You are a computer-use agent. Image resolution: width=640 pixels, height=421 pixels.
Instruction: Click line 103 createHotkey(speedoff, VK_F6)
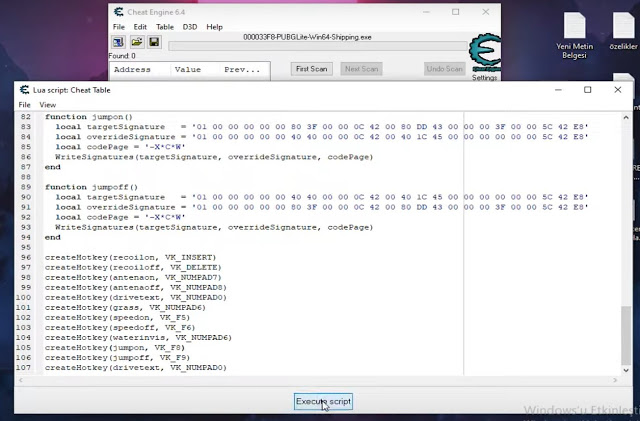(120, 327)
